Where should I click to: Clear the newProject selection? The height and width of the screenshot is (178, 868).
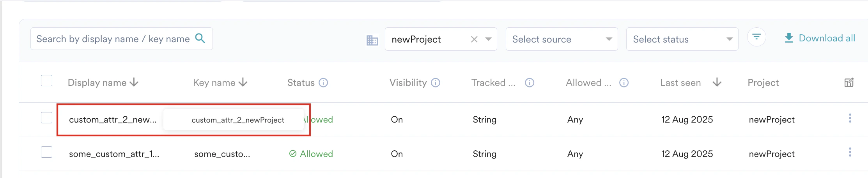474,39
